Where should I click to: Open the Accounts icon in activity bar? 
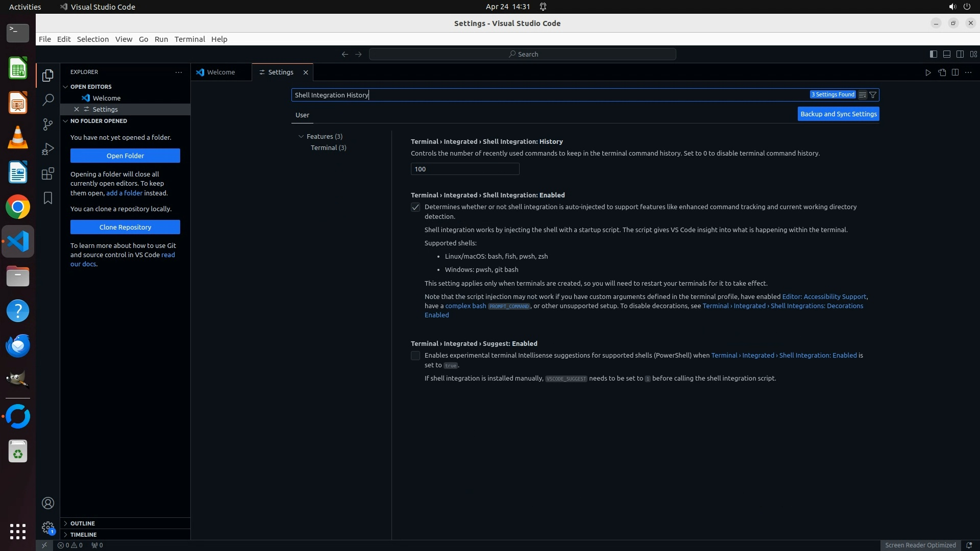tap(48, 503)
